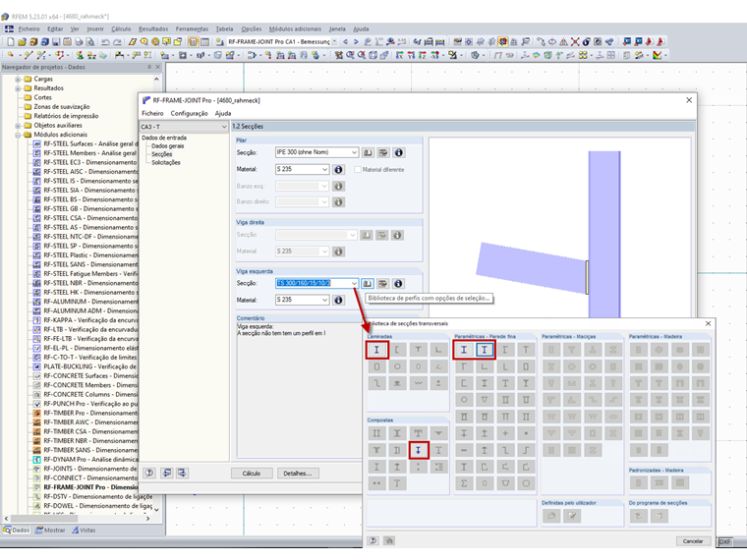Open Pilar Secção IPE 300 dropdown
This screenshot has width=747, height=560.
tap(354, 152)
